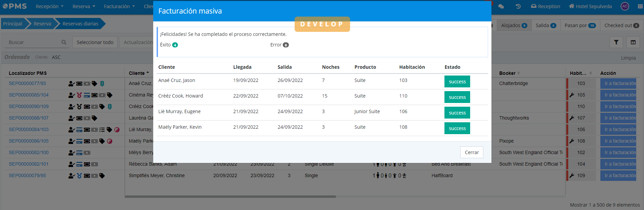Click wrench icon beside room 105
Screen dimensions: 644x210
tap(572, 95)
